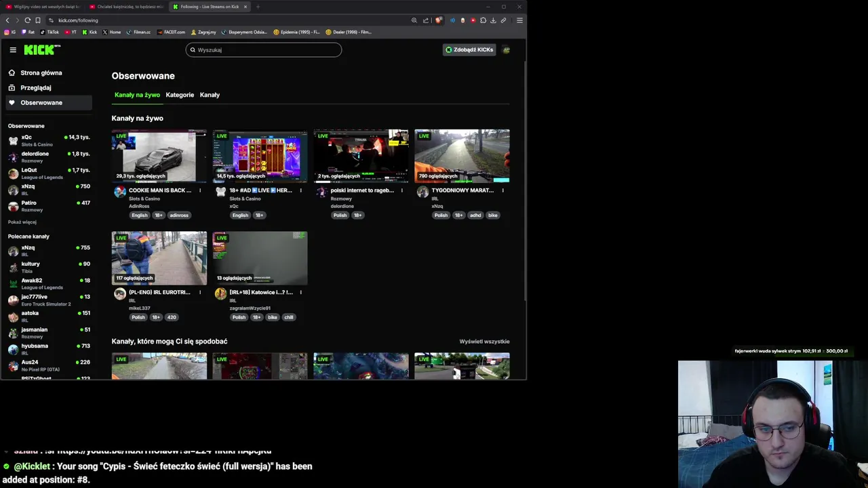Image resolution: width=868 pixels, height=488 pixels.
Task: Open Aus24 in recommended channels
Action: pyautogui.click(x=49, y=365)
